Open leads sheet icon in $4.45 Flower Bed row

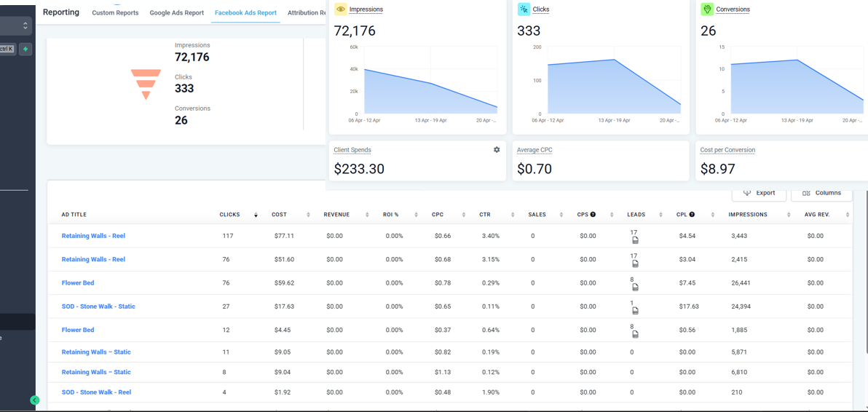coord(636,334)
